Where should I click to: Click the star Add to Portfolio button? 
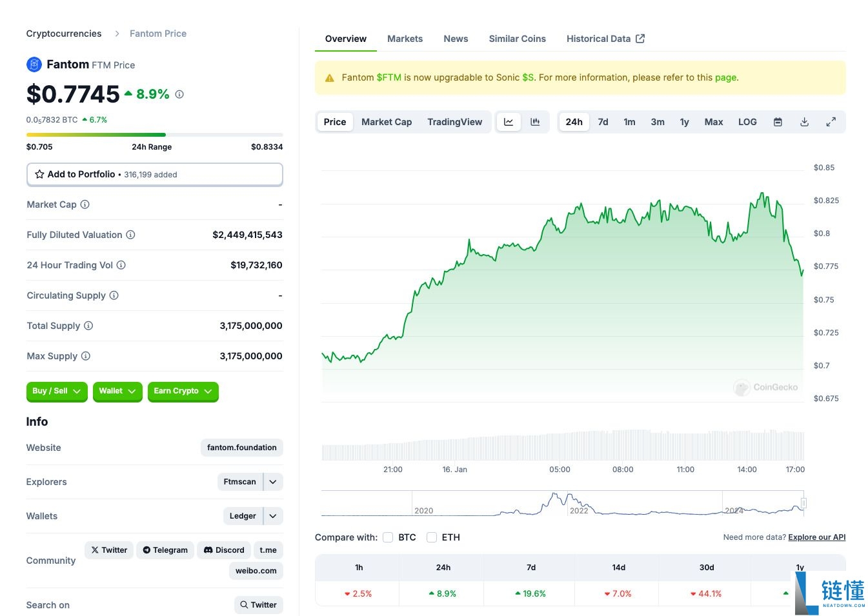tap(154, 174)
